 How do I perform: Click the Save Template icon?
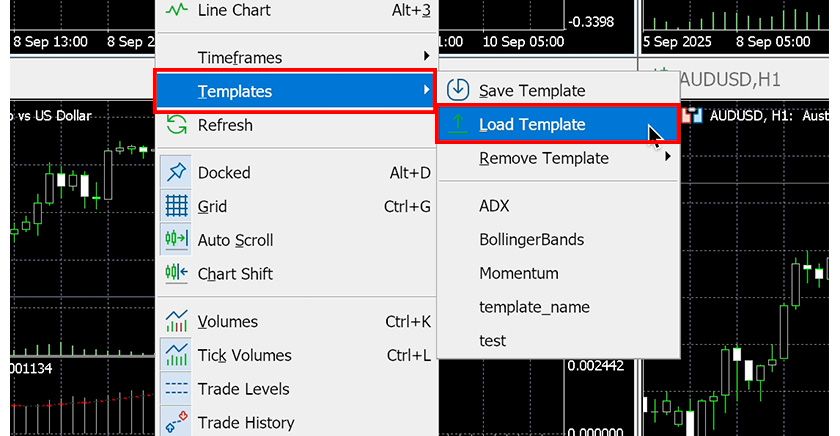pyautogui.click(x=458, y=91)
